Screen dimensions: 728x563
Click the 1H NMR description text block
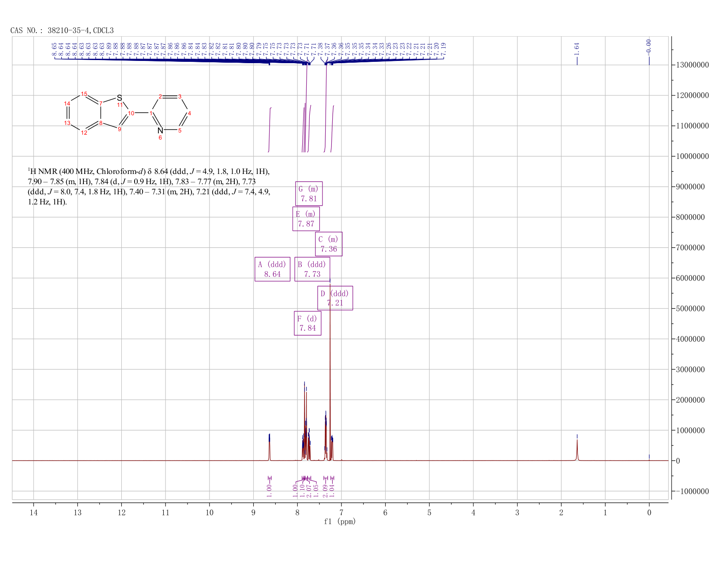pos(149,186)
